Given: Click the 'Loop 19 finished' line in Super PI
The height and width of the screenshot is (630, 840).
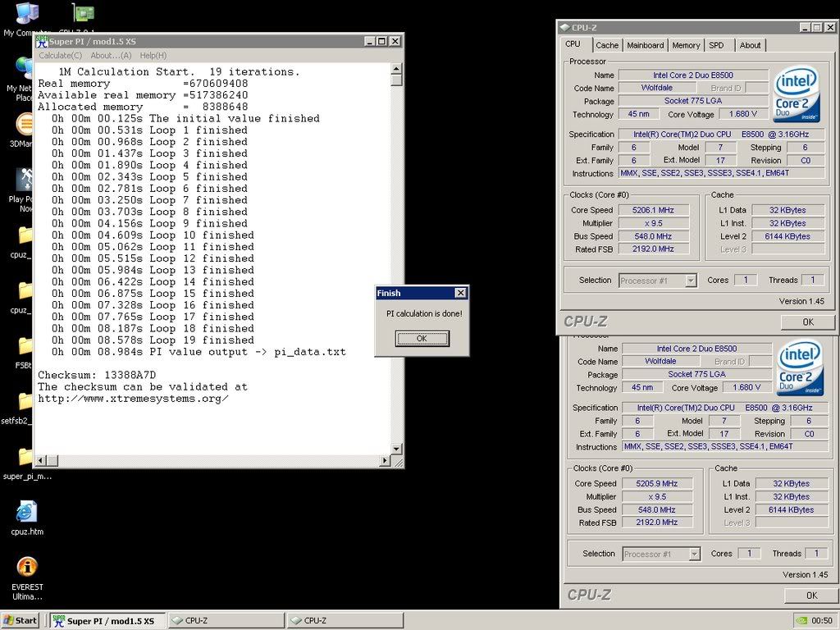Looking at the screenshot, I should (x=153, y=340).
